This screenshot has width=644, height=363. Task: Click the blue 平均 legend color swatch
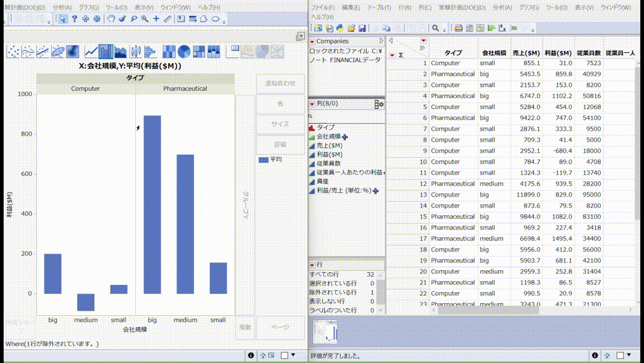pyautogui.click(x=263, y=160)
